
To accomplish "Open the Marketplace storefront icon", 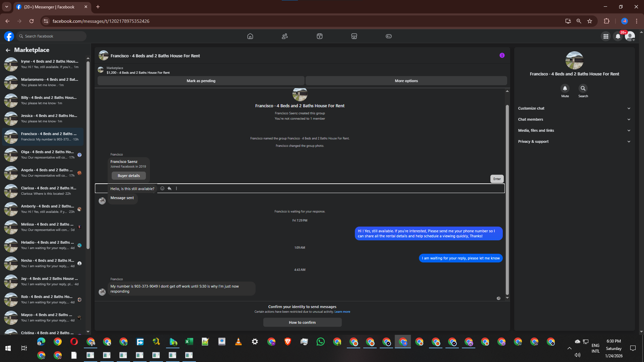I will pos(354,36).
